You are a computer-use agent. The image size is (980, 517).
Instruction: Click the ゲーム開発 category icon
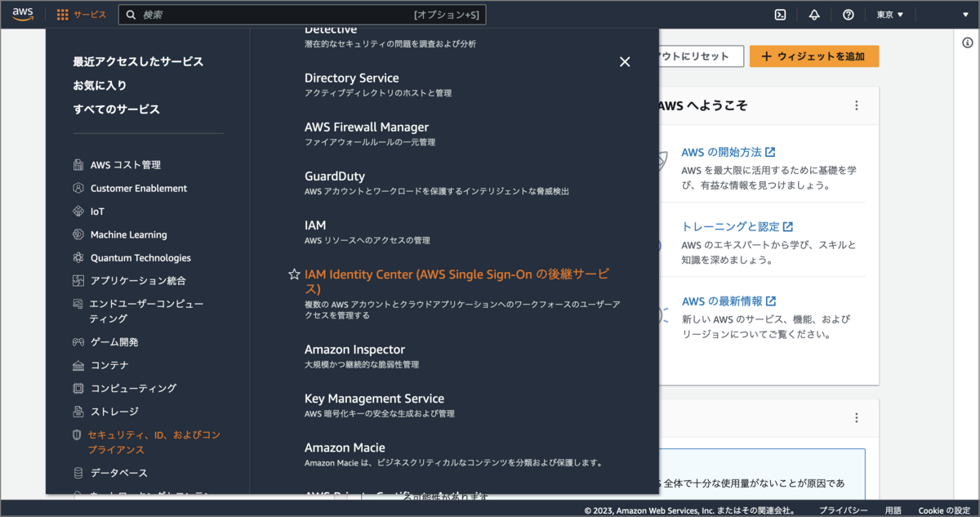(78, 342)
